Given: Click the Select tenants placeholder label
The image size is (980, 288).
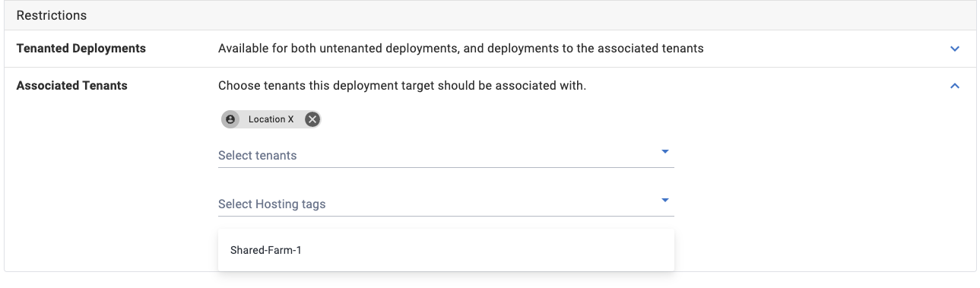Looking at the screenshot, I should click(x=258, y=155).
